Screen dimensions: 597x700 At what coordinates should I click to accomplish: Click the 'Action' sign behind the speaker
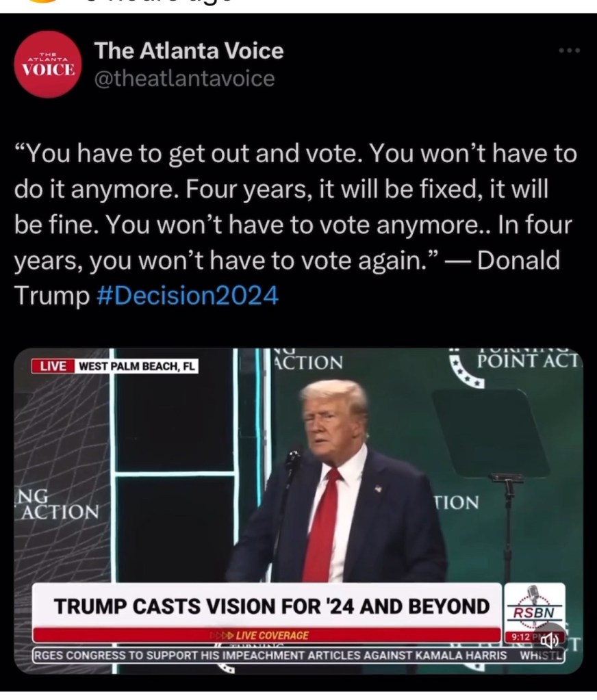[308, 362]
